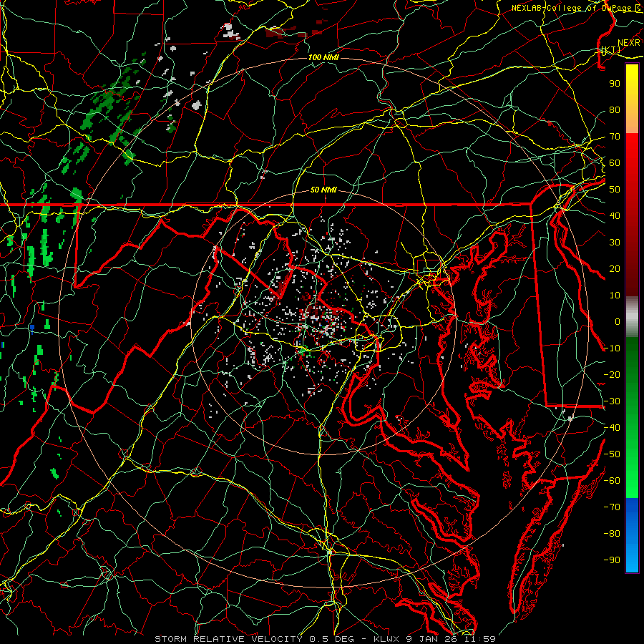This screenshot has width=644, height=644.
Task: Click the positive 20 value on the velocity scale
Action: click(615, 268)
